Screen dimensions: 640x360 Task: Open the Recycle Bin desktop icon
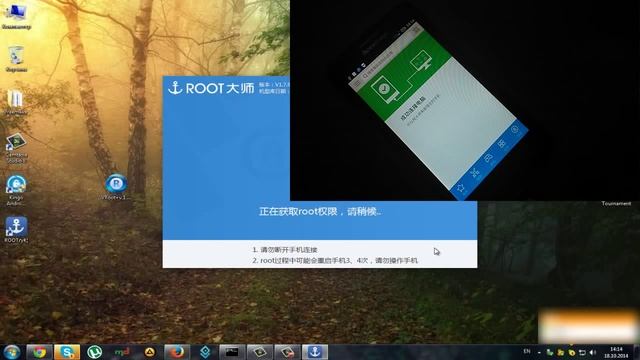16,59
